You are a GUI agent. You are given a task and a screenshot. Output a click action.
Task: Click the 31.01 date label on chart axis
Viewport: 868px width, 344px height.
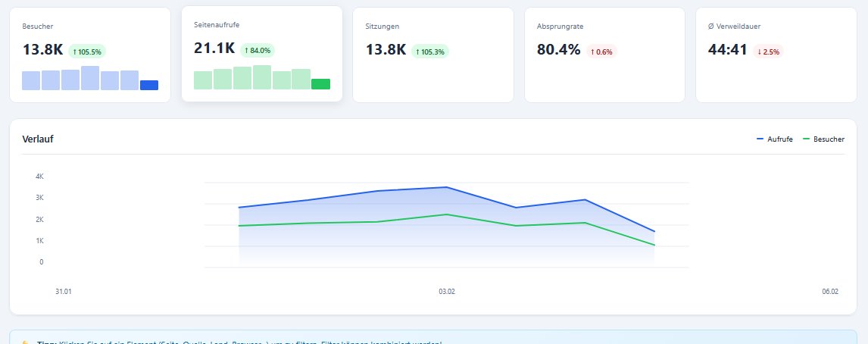pos(63,292)
